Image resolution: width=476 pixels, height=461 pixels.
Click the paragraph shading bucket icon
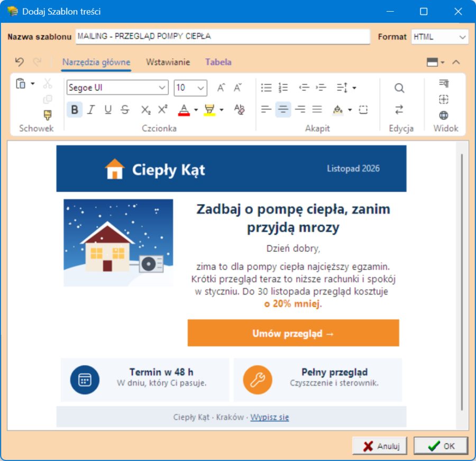point(338,109)
